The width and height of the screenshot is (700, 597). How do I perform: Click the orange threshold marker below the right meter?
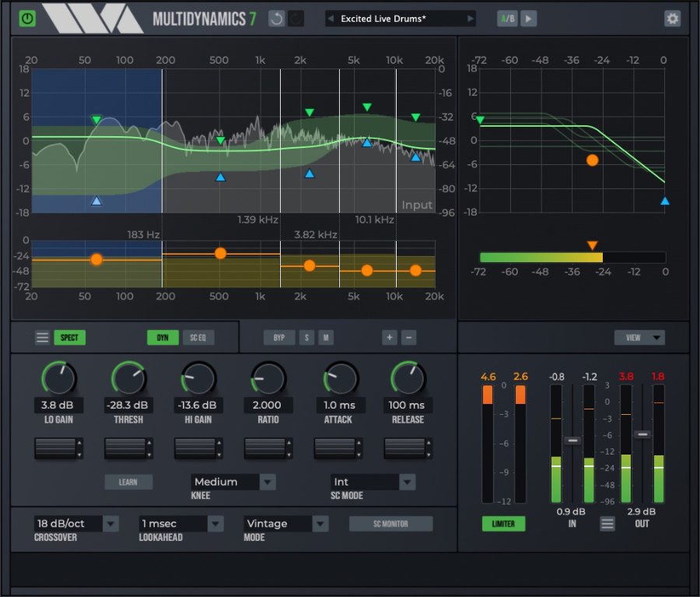[x=592, y=244]
